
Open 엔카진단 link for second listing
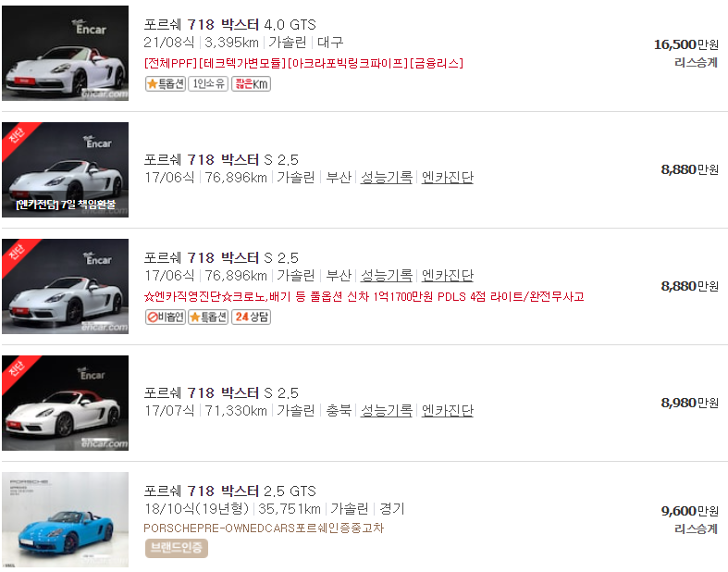click(448, 178)
